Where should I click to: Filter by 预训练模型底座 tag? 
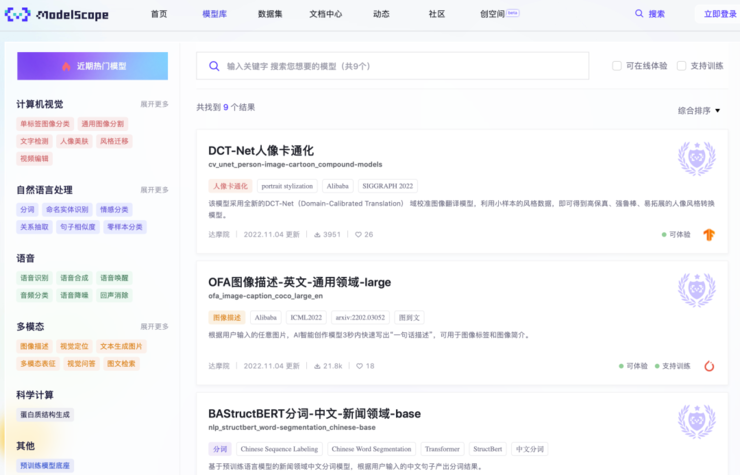(x=45, y=466)
